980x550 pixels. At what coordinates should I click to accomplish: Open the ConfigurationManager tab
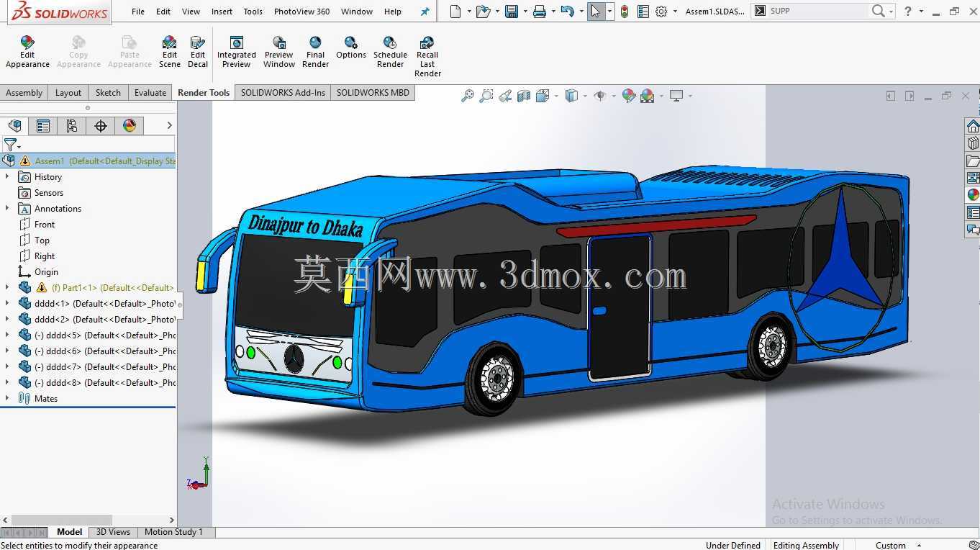coord(72,126)
